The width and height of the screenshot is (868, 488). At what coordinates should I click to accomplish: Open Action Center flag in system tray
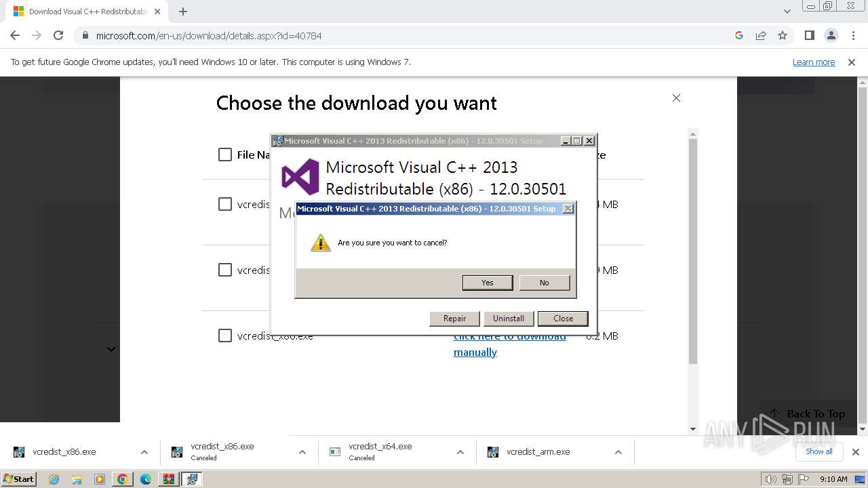coord(804,479)
